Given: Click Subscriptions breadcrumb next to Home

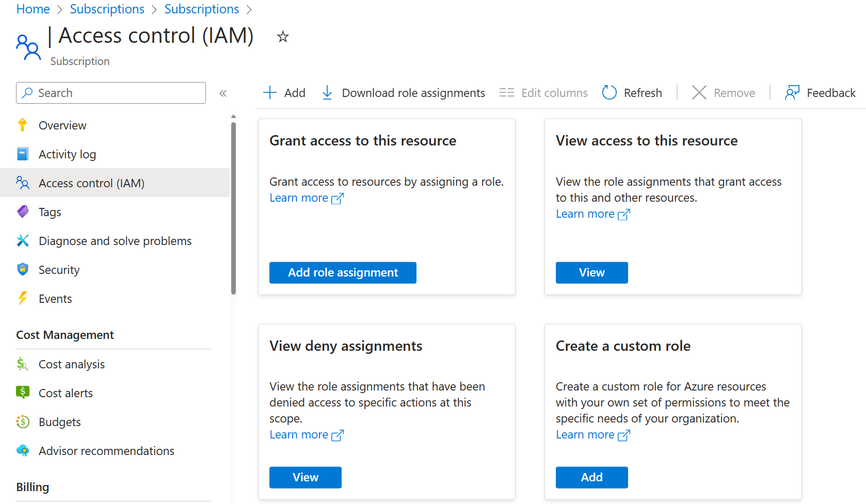Looking at the screenshot, I should tap(107, 9).
